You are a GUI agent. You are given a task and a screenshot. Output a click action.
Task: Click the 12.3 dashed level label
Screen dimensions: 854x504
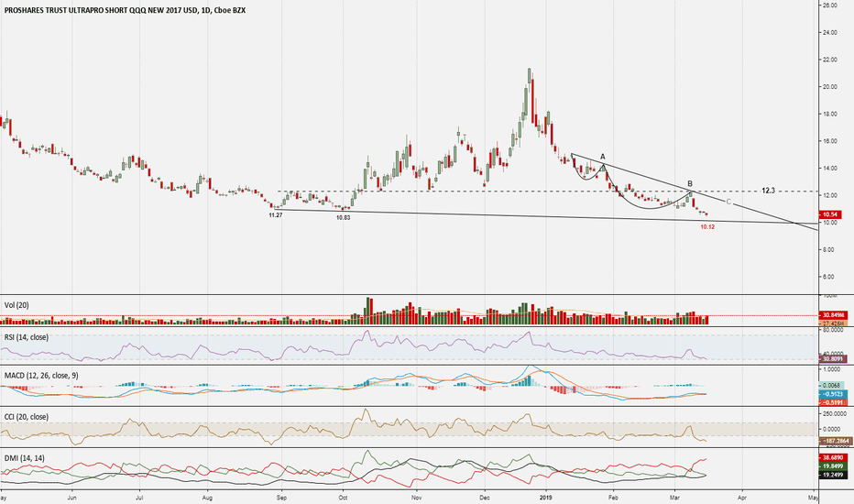click(x=768, y=191)
